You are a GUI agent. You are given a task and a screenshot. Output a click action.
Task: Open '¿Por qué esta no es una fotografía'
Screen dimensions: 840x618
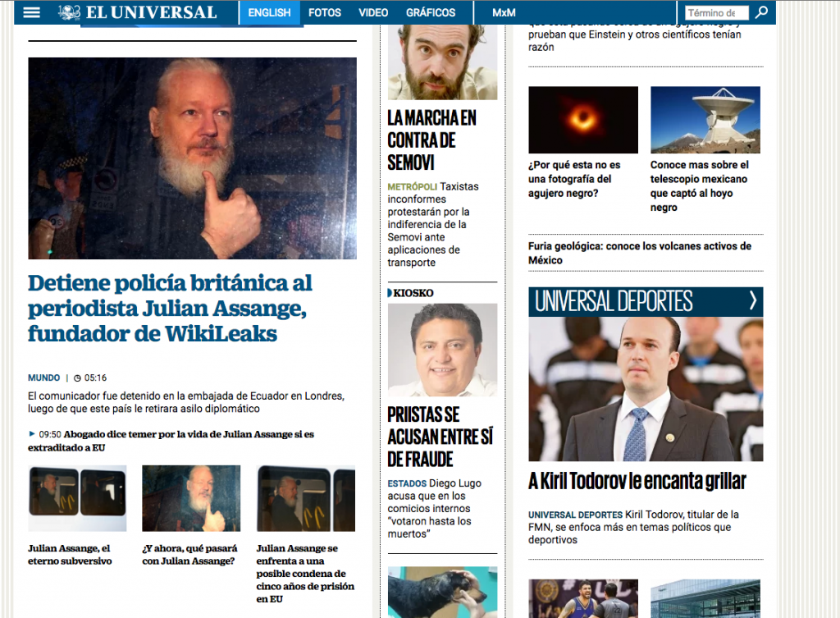(x=574, y=179)
